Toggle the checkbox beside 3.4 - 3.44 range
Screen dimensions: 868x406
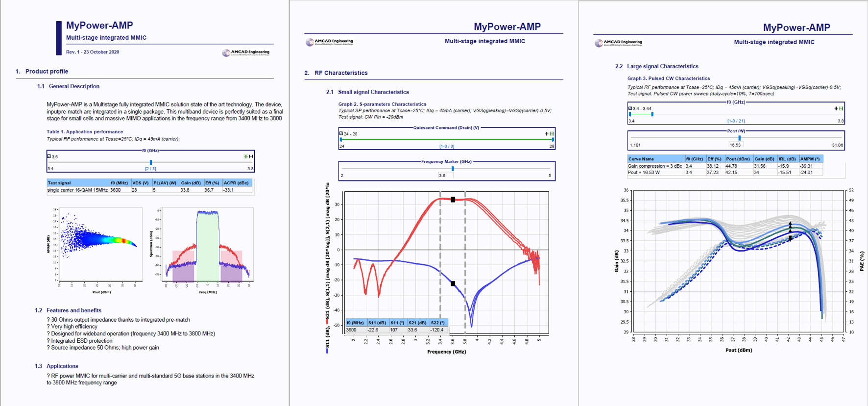[630, 108]
